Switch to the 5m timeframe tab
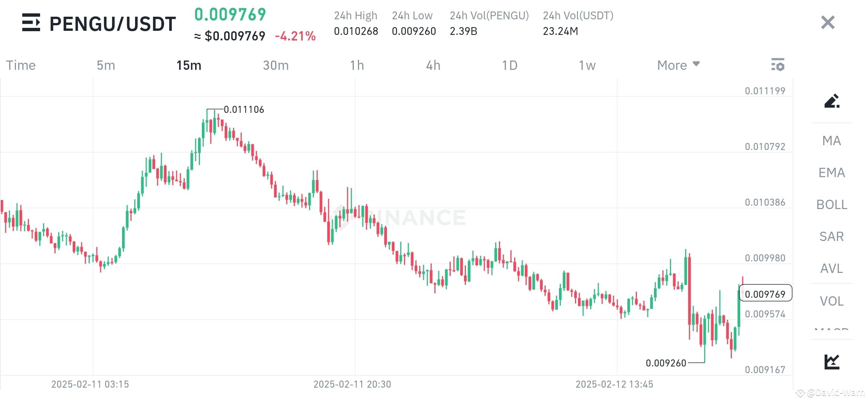868x401 pixels. coord(105,65)
